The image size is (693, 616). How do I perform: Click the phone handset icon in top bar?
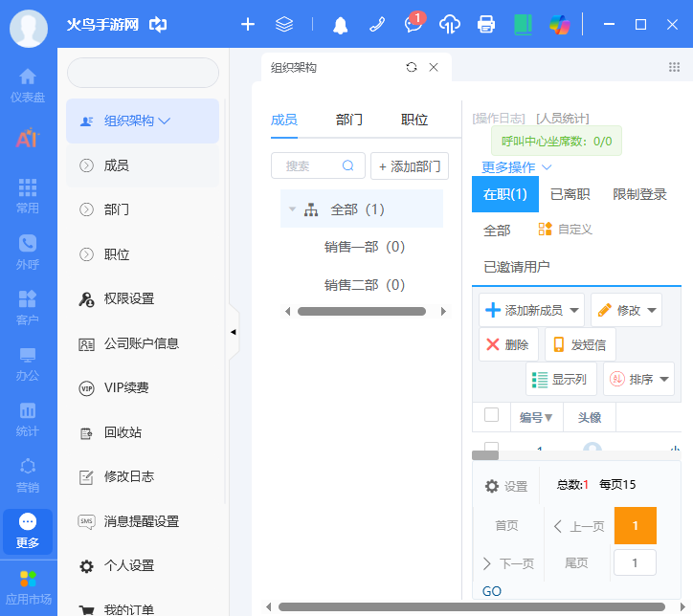click(377, 24)
